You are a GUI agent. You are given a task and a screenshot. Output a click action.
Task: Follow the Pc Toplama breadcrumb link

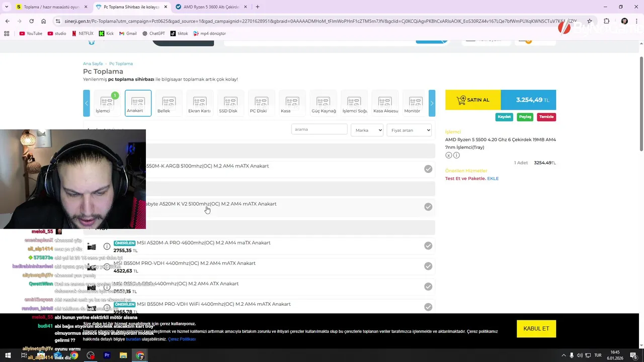pos(121,64)
